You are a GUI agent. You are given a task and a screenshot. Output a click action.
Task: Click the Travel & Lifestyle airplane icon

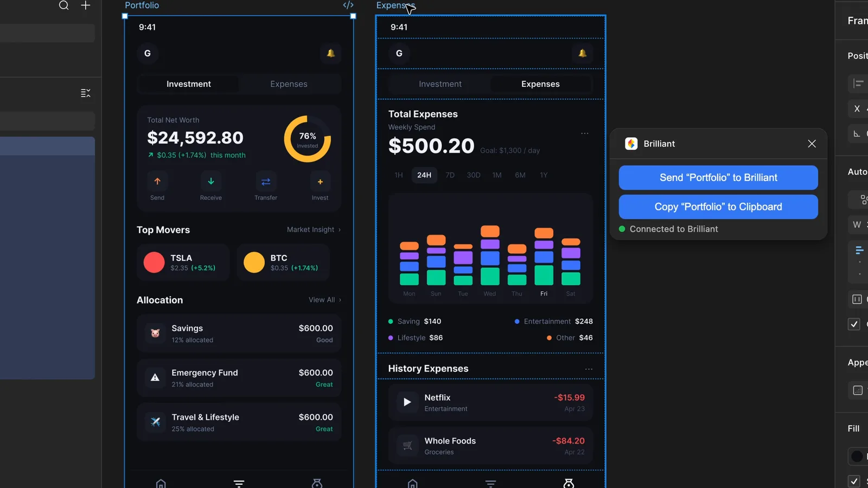155,422
